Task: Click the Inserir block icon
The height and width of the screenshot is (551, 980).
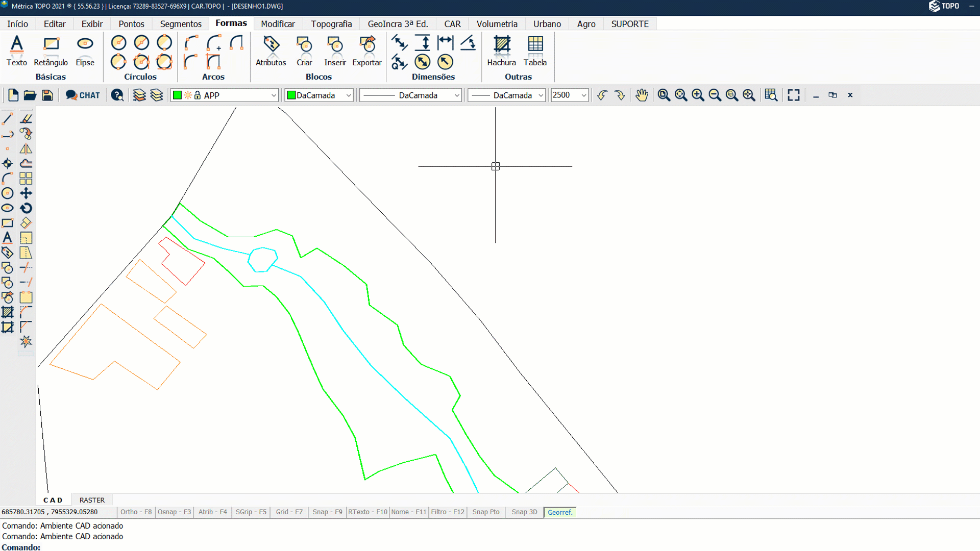Action: pos(335,51)
